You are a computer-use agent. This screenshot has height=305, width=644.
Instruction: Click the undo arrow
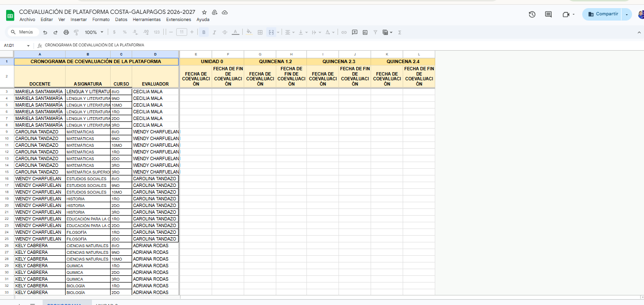pyautogui.click(x=45, y=33)
